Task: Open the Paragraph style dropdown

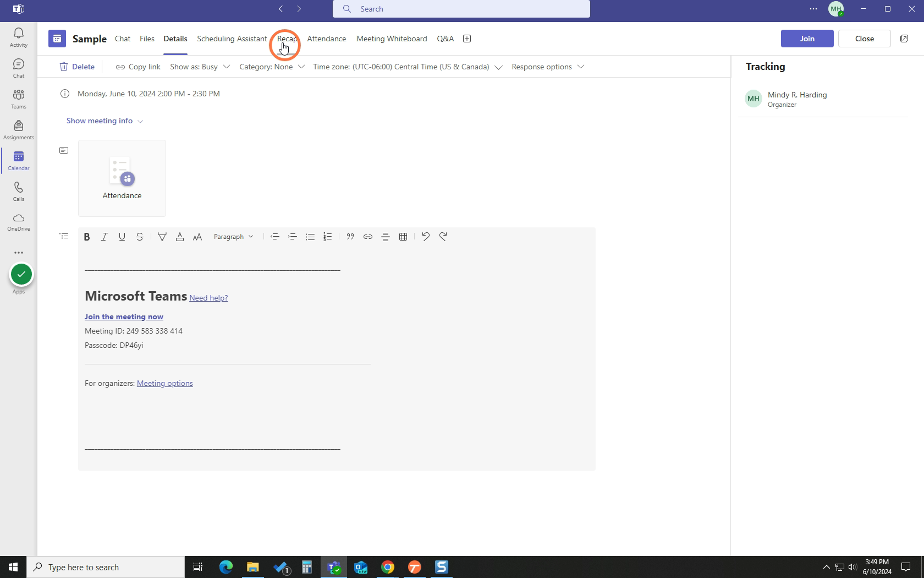Action: pos(234,237)
